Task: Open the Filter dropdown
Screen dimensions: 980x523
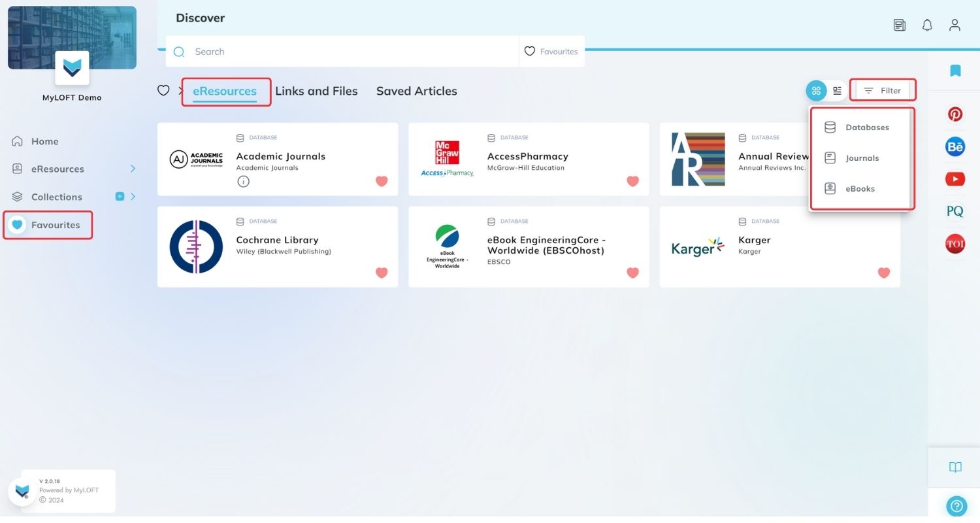Action: [x=882, y=91]
